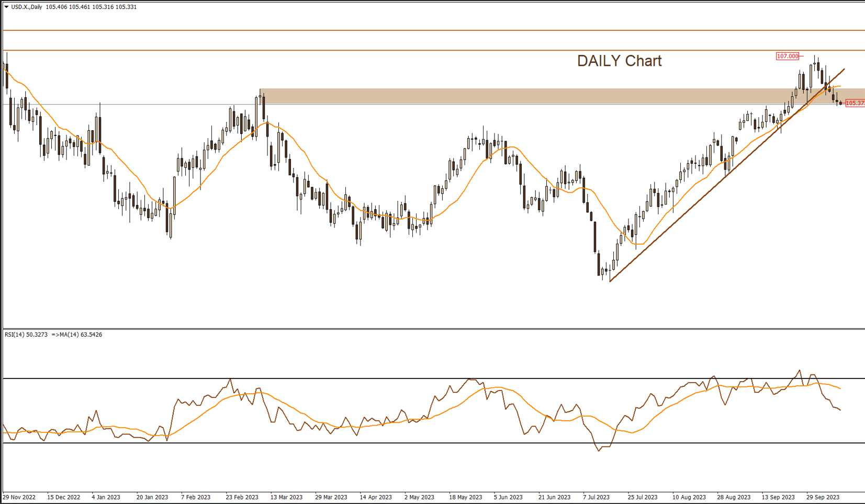Click the 29 Nov 2022 date label
This screenshot has width=865, height=504.
19,497
